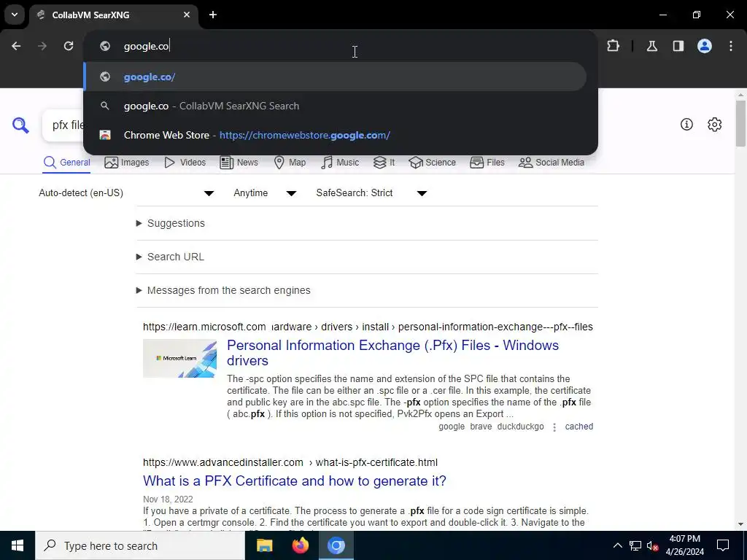Switch to the It search category
Viewport: 747px width, 560px height.
tap(384, 163)
